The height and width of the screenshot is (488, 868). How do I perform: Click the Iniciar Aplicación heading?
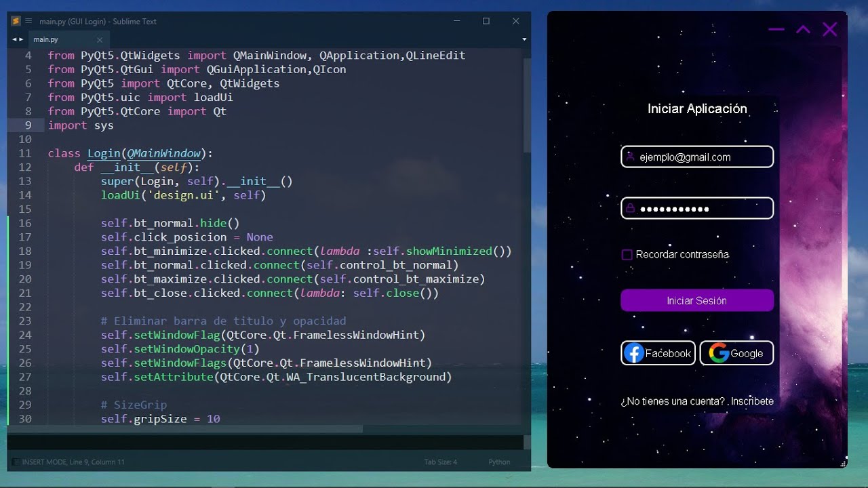(697, 108)
